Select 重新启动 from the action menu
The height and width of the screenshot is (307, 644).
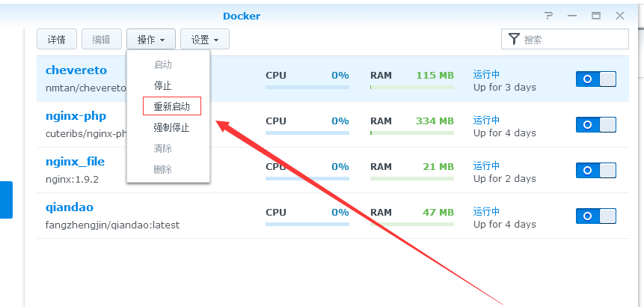pos(172,106)
